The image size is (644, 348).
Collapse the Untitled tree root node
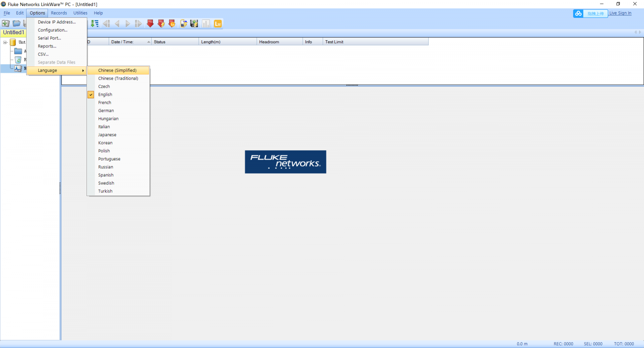pos(5,42)
